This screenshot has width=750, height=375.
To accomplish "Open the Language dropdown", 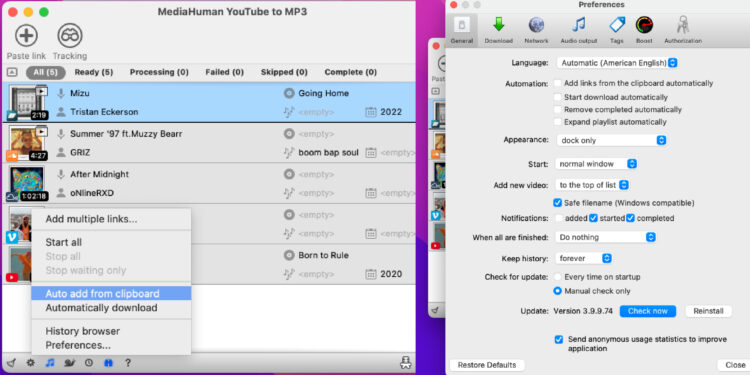I will [x=617, y=63].
